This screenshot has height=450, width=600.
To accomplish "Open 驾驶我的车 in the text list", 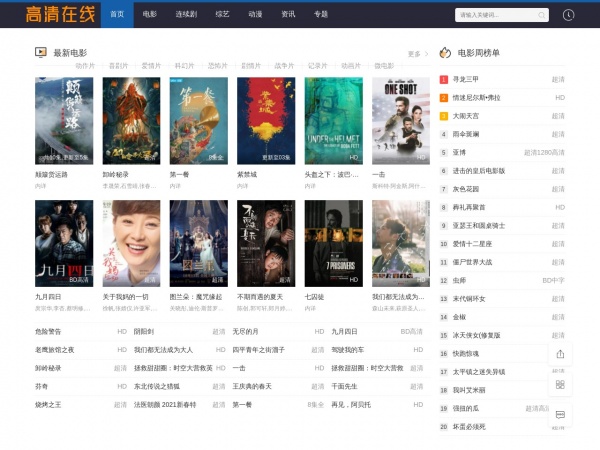I will click(347, 350).
